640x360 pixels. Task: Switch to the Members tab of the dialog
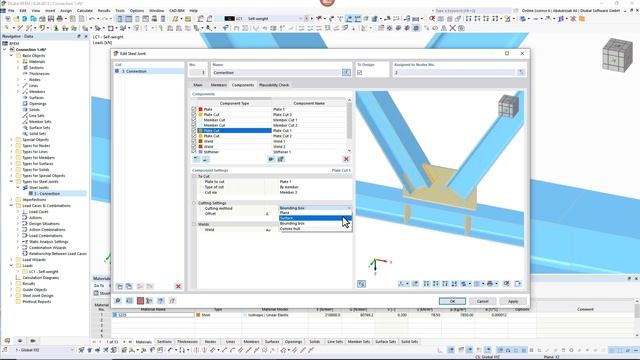[x=218, y=85]
